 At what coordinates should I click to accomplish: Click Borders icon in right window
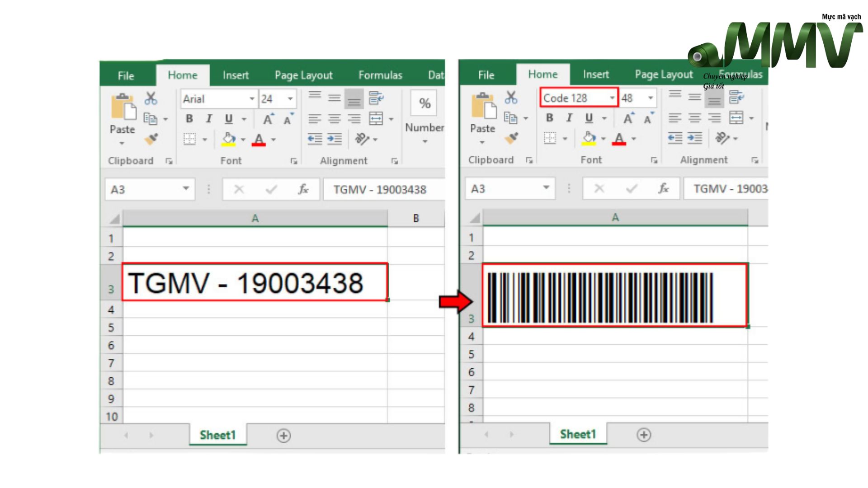point(550,138)
